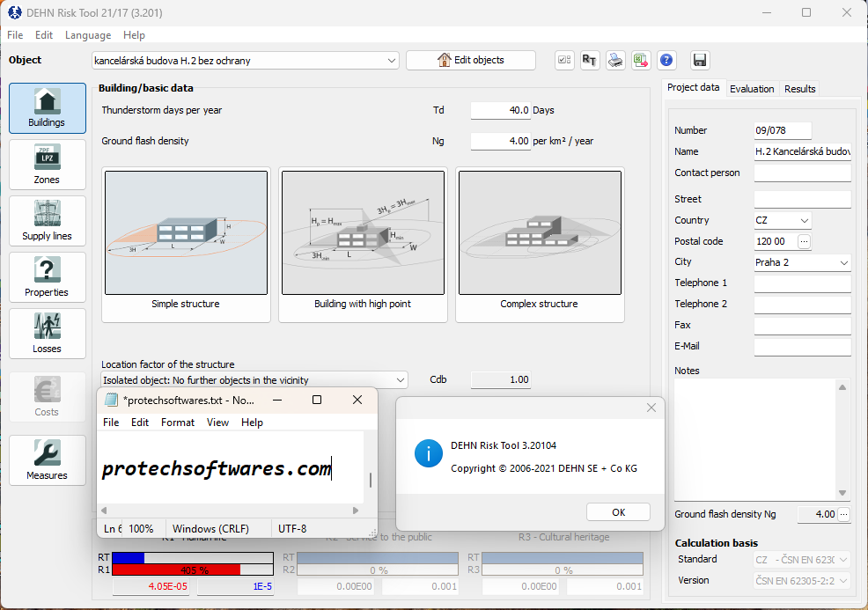This screenshot has height=610, width=868.
Task: Open the Country dropdown
Action: pos(805,220)
